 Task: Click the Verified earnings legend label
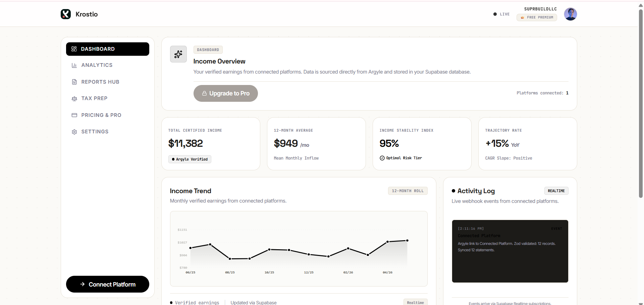point(197,303)
